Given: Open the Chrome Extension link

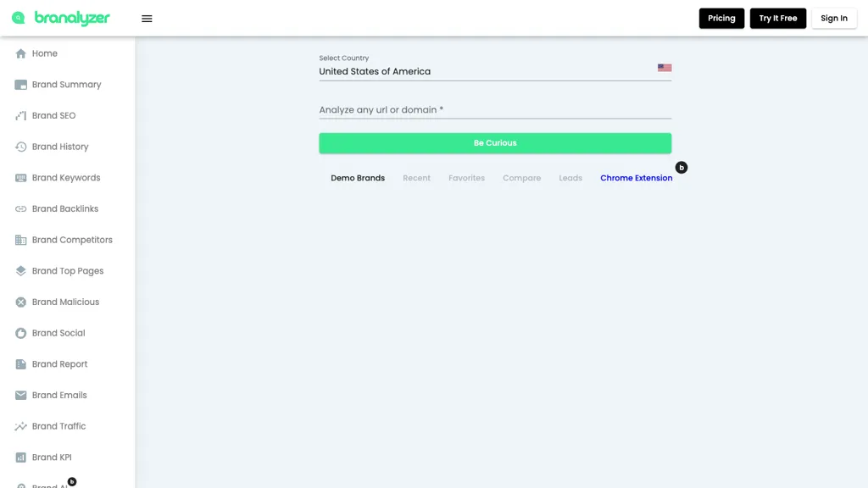Looking at the screenshot, I should [636, 178].
